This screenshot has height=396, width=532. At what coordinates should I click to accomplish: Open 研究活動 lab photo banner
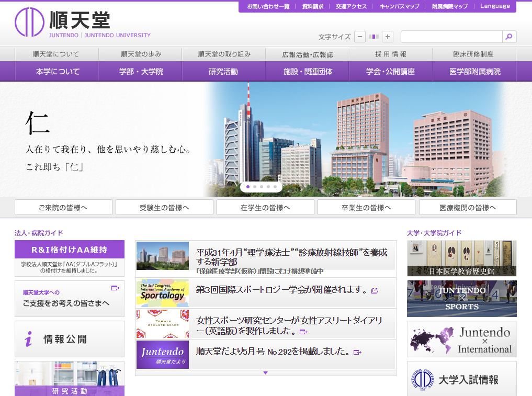point(70,378)
